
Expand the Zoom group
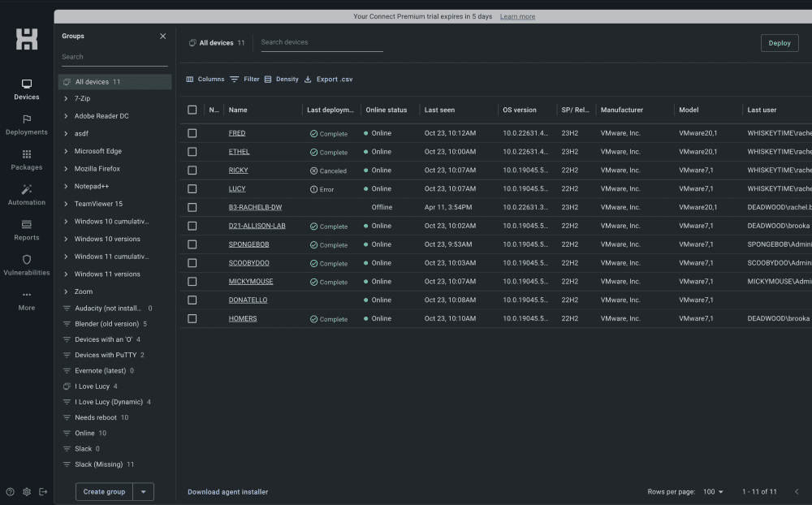point(66,291)
